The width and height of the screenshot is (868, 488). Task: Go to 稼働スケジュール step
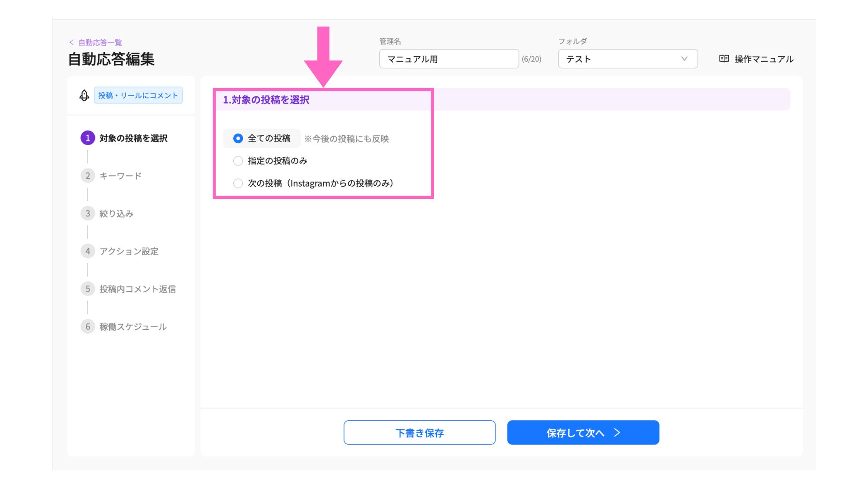(133, 327)
